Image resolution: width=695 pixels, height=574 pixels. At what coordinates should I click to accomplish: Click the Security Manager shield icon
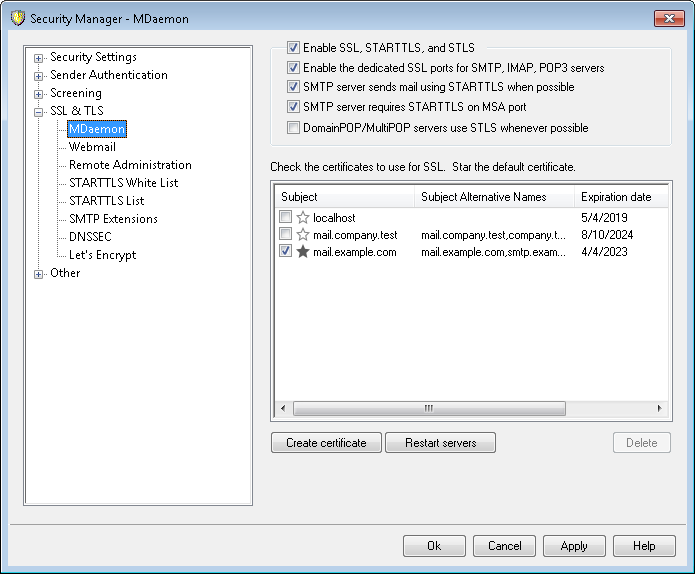(x=18, y=18)
